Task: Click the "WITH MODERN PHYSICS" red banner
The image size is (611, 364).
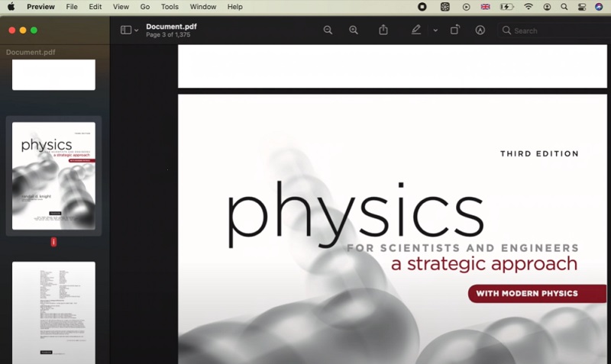Action: point(538,294)
